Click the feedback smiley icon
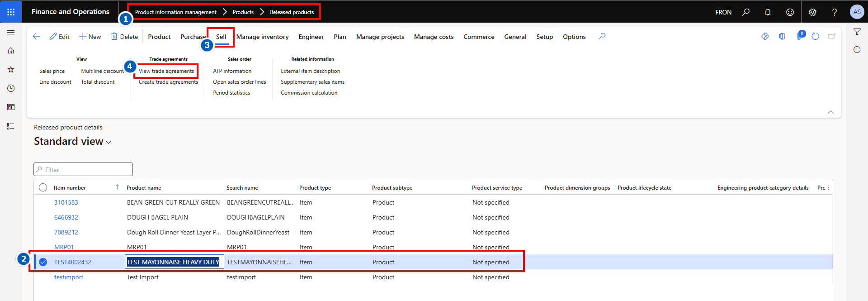Image resolution: width=868 pixels, height=301 pixels. click(x=790, y=12)
